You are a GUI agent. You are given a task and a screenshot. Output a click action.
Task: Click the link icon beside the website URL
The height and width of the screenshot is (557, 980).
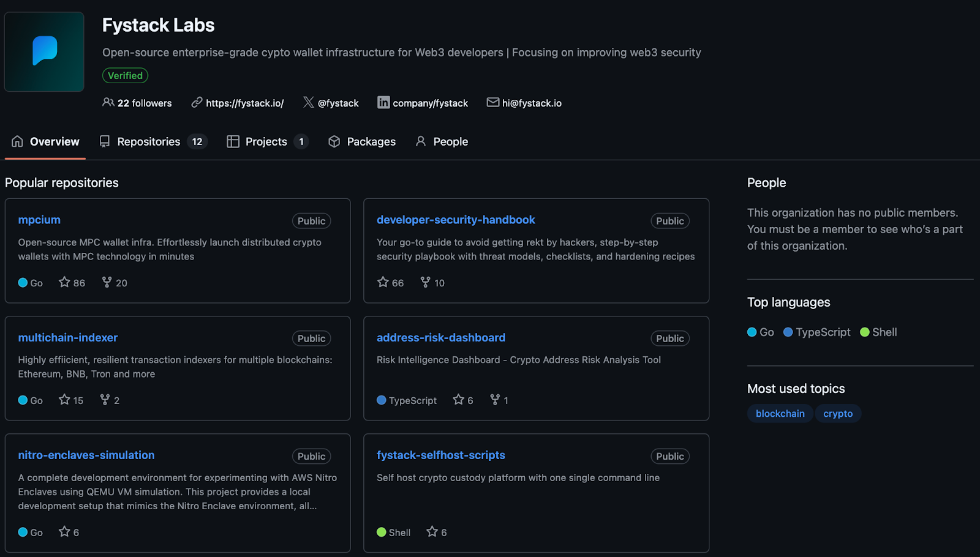coord(197,103)
